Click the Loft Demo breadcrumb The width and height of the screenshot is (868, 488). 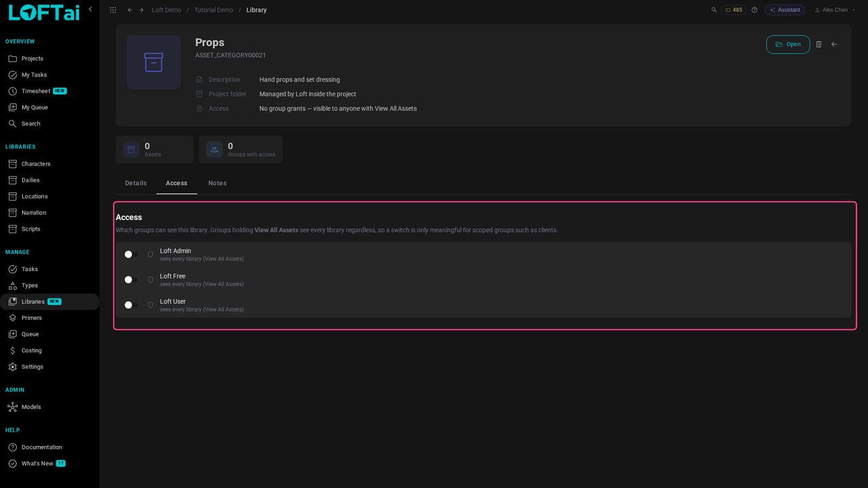pos(166,10)
